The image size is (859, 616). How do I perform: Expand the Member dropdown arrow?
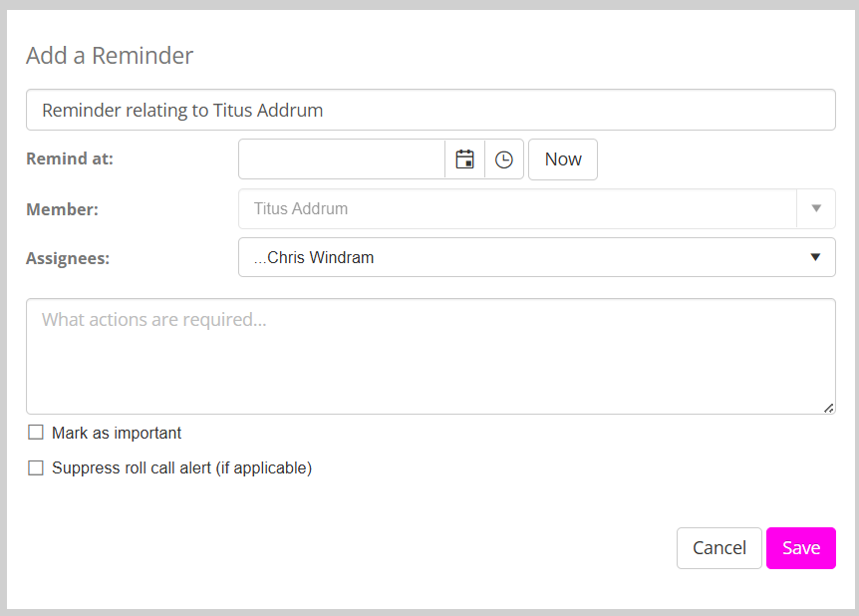tap(815, 208)
